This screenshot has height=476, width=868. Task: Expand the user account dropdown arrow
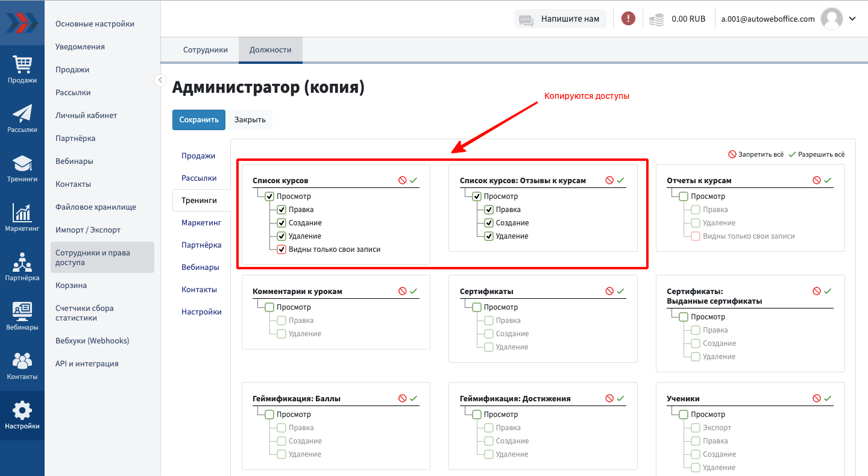pos(852,19)
